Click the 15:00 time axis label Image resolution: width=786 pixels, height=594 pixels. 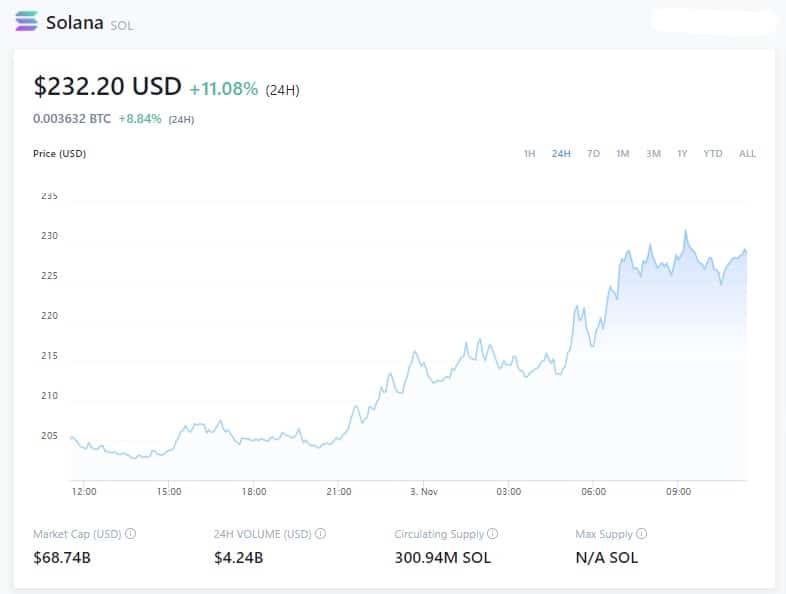[169, 492]
